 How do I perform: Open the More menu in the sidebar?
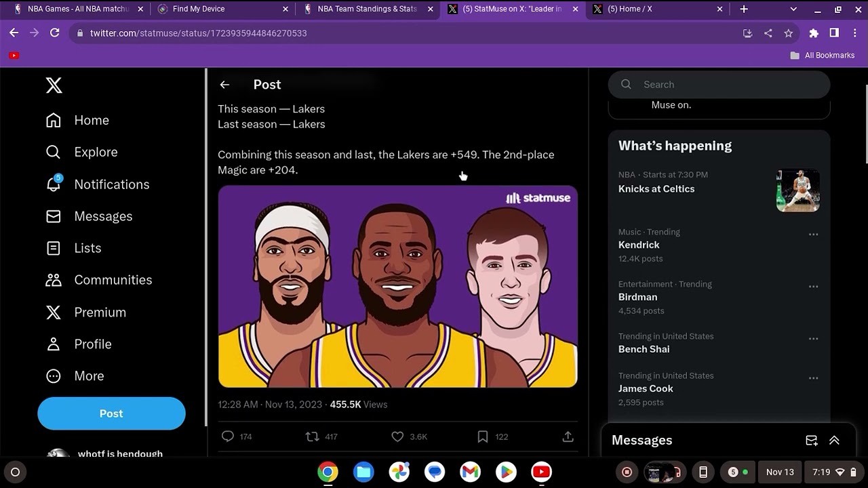tap(75, 375)
